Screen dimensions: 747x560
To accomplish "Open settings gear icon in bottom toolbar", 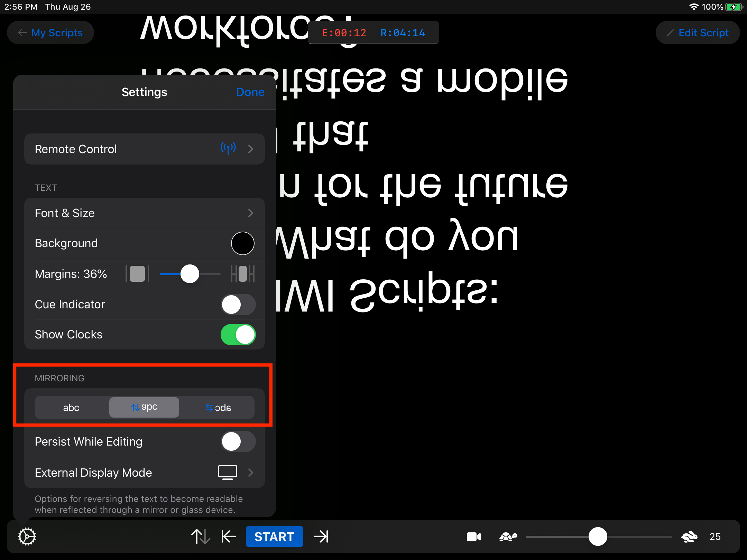I will coord(27,536).
